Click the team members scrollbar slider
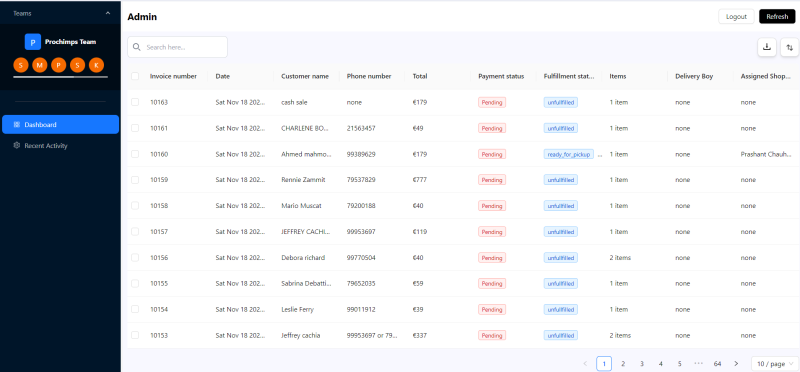800x372 pixels. (x=44, y=77)
